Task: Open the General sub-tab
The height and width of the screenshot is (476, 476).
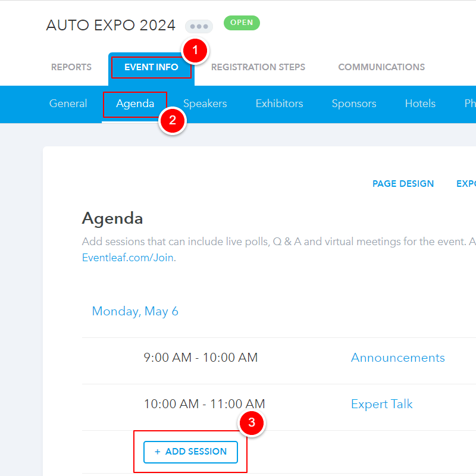Action: coord(68,104)
